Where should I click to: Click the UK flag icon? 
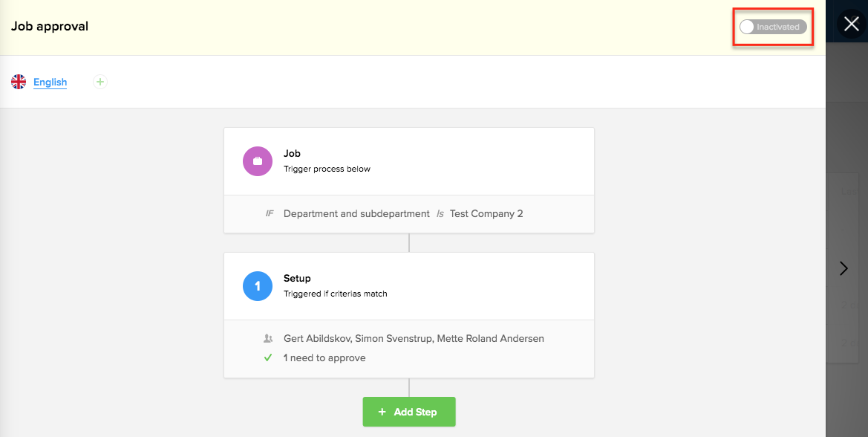tap(19, 82)
